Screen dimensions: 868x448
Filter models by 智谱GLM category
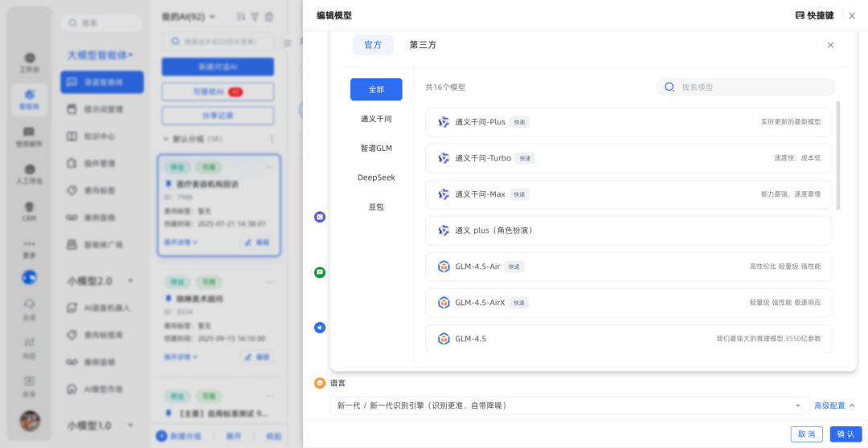point(376,148)
